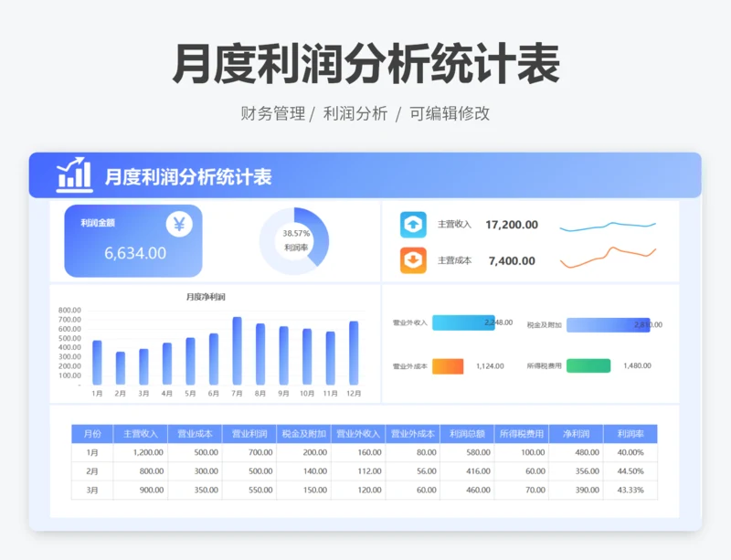Click the cyan non-operating income bar
The height and width of the screenshot is (560, 731).
(463, 322)
